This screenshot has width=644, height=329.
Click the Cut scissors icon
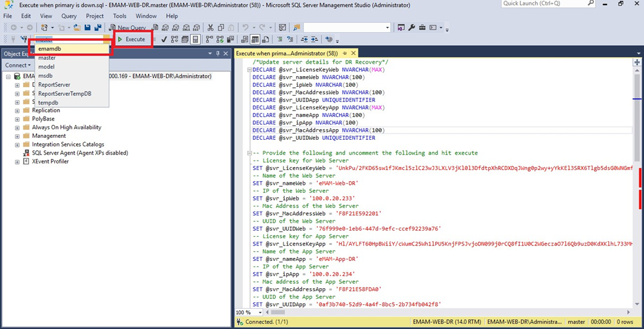[210, 27]
